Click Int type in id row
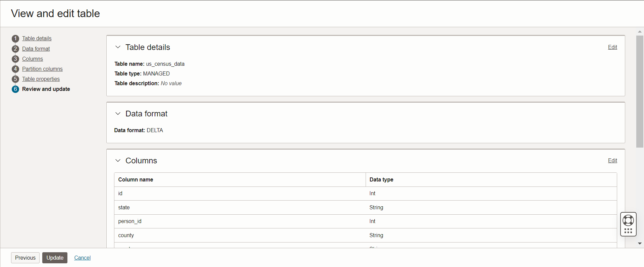Viewport: 644px width, 267px height. pos(372,194)
